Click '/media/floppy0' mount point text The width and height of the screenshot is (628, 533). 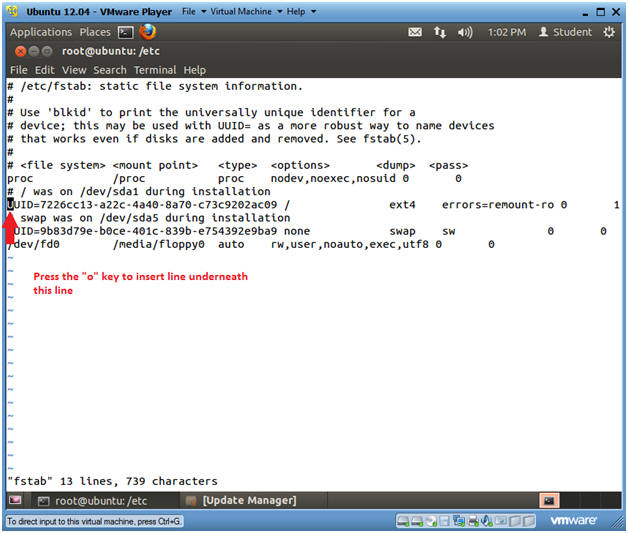click(159, 244)
